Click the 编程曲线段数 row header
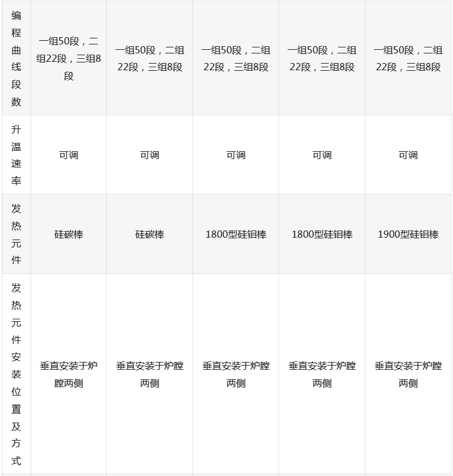The height and width of the screenshot is (476, 453). (16, 58)
